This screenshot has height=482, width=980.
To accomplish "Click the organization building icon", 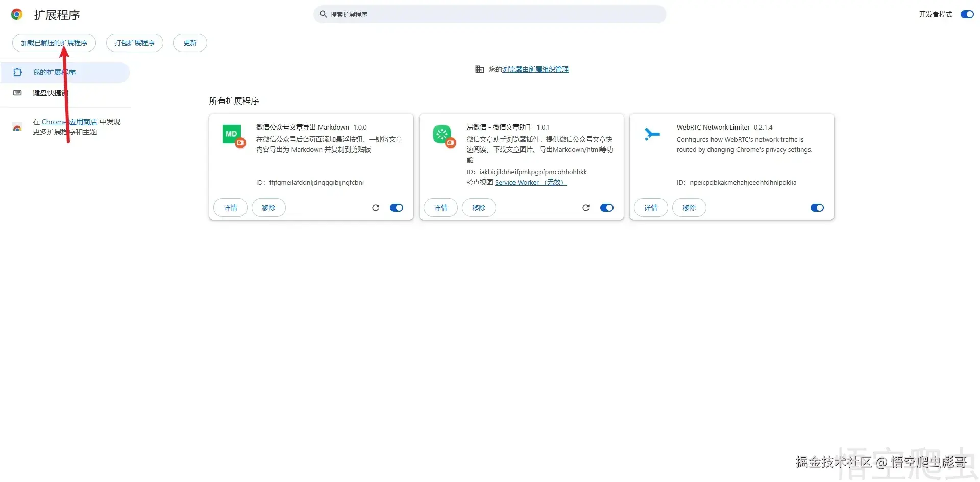I will tap(479, 69).
